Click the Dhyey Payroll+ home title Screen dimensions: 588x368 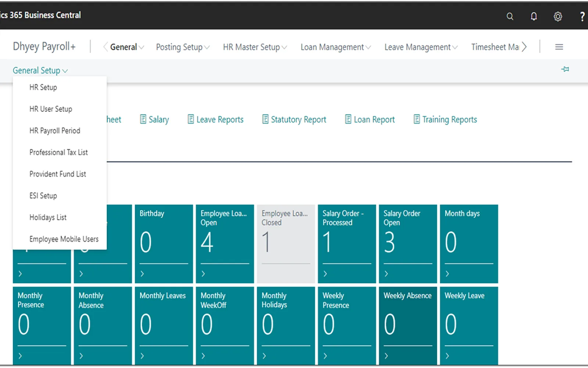point(44,46)
